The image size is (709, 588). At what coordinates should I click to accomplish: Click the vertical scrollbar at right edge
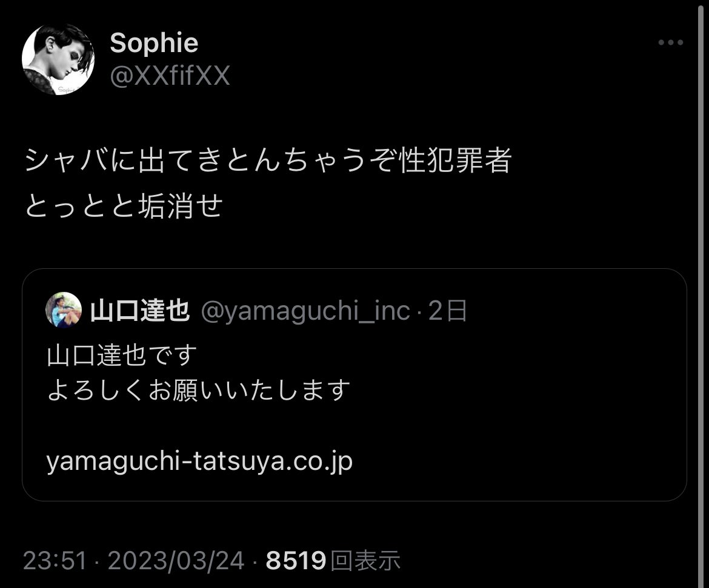(x=701, y=294)
